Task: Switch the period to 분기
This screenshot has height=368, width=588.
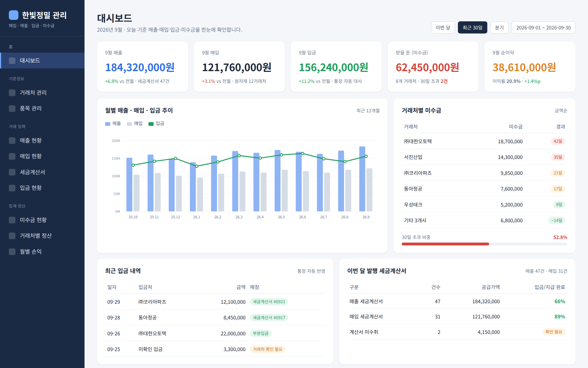Action: [x=499, y=27]
